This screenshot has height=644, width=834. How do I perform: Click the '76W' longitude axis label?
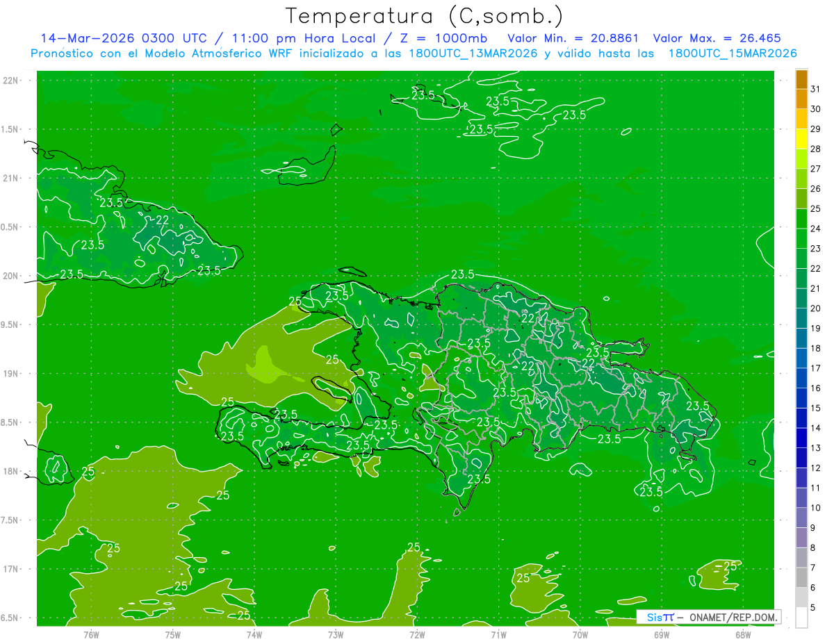tap(91, 634)
